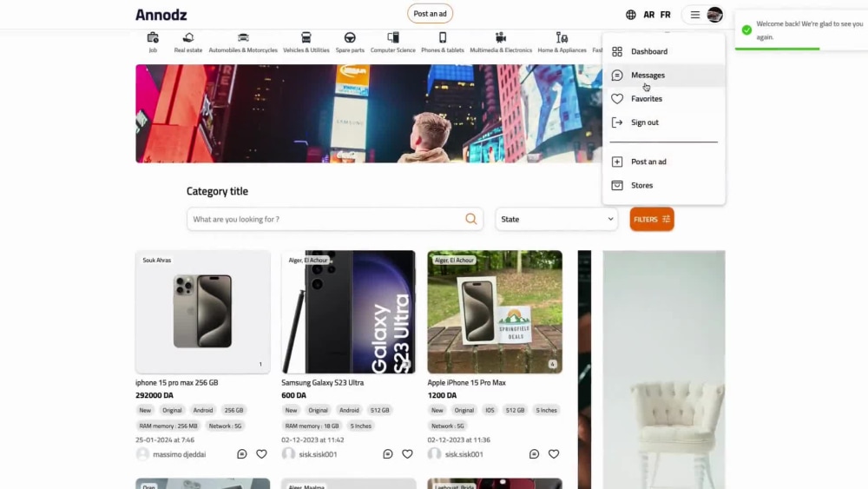Click the 'Apple iPhone 15 Pro Max' title
Viewport: 868px width, 489px height.
[x=466, y=383]
